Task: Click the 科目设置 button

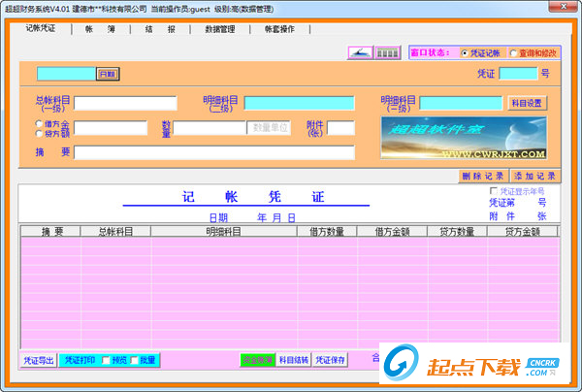Action: point(527,103)
